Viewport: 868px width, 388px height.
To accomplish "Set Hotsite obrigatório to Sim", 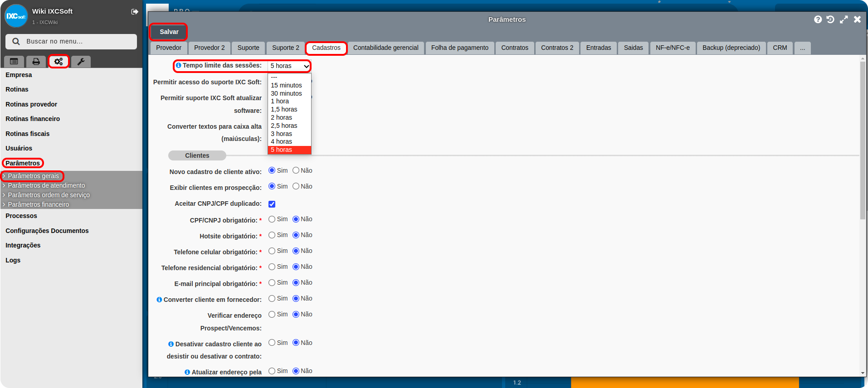I will tap(272, 235).
